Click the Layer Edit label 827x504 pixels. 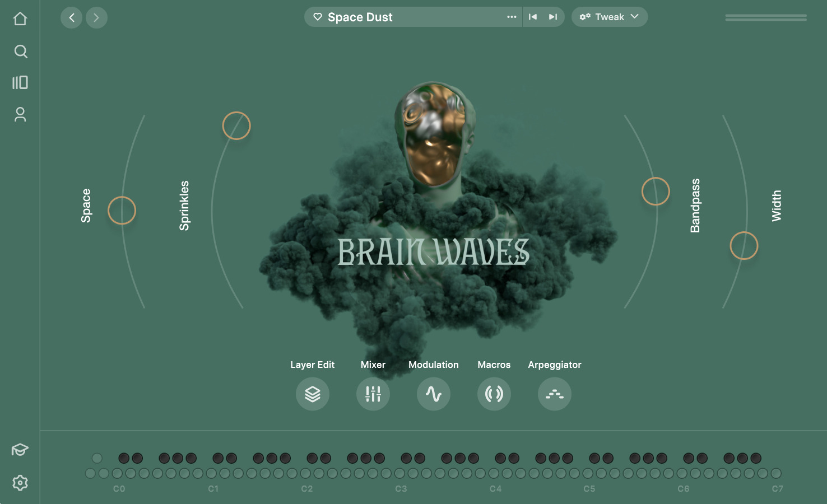click(313, 365)
